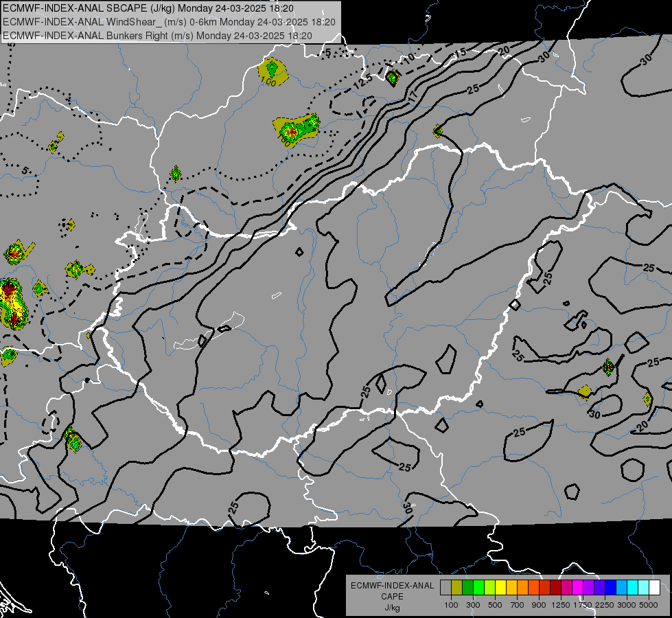Click the legend value 3000
This screenshot has width=672, height=618.
627,605
